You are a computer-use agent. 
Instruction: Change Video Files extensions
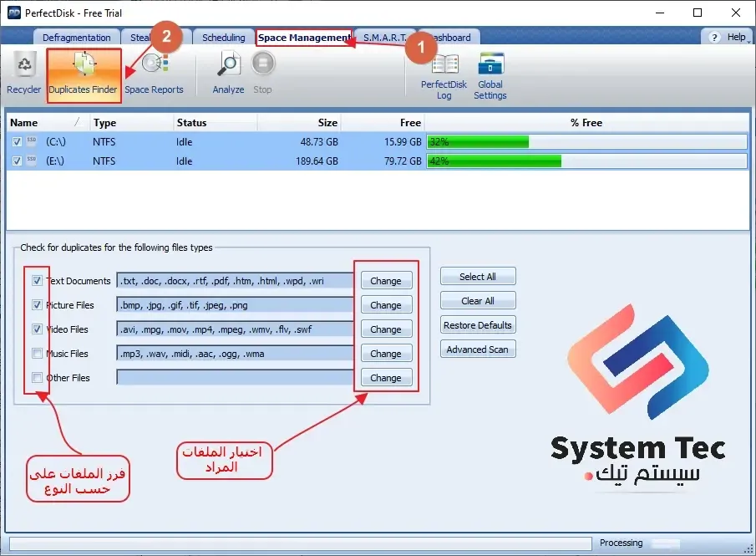pyautogui.click(x=386, y=329)
